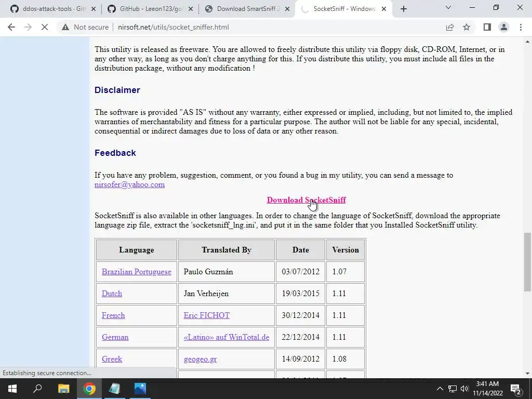
Task: Click the taskbar clock and date
Action: (x=487, y=389)
